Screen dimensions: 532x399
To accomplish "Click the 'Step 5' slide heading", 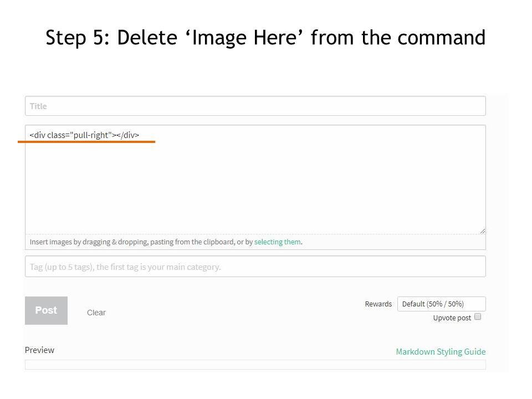I will point(265,37).
